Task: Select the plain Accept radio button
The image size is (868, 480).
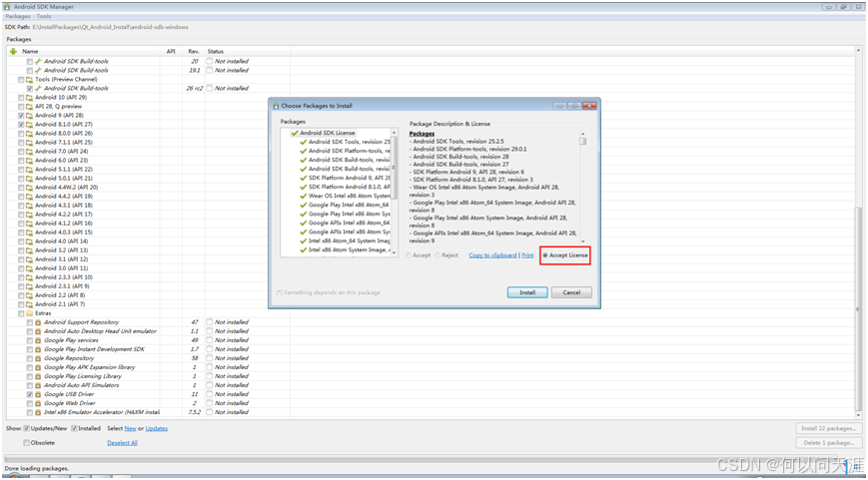Action: (409, 255)
